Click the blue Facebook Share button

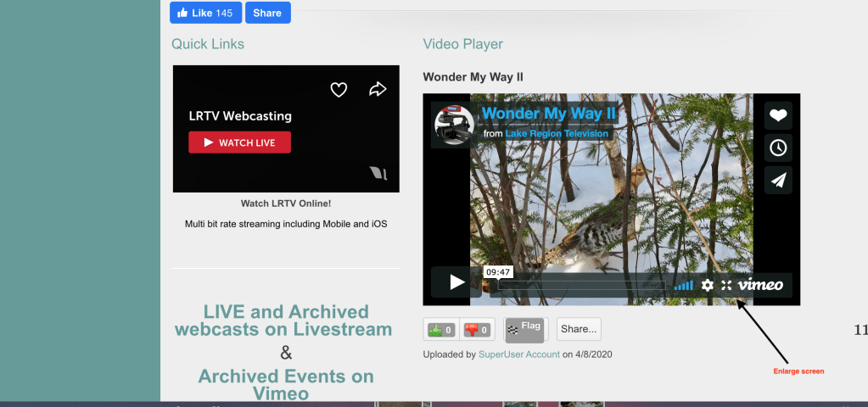(x=267, y=13)
